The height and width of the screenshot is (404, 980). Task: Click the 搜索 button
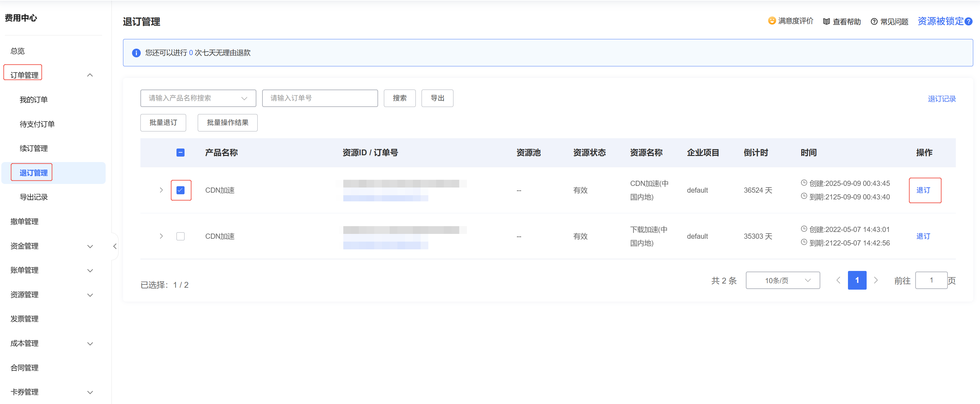(x=399, y=98)
